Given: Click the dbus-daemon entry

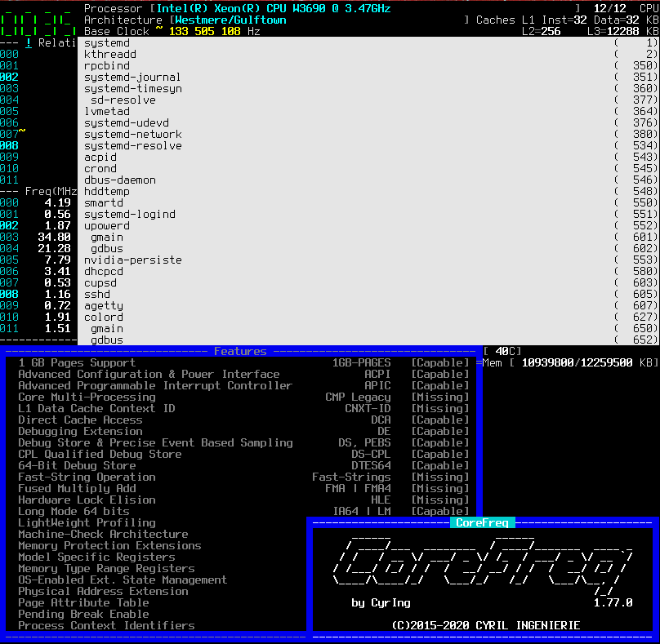Looking at the screenshot, I should (368, 180).
